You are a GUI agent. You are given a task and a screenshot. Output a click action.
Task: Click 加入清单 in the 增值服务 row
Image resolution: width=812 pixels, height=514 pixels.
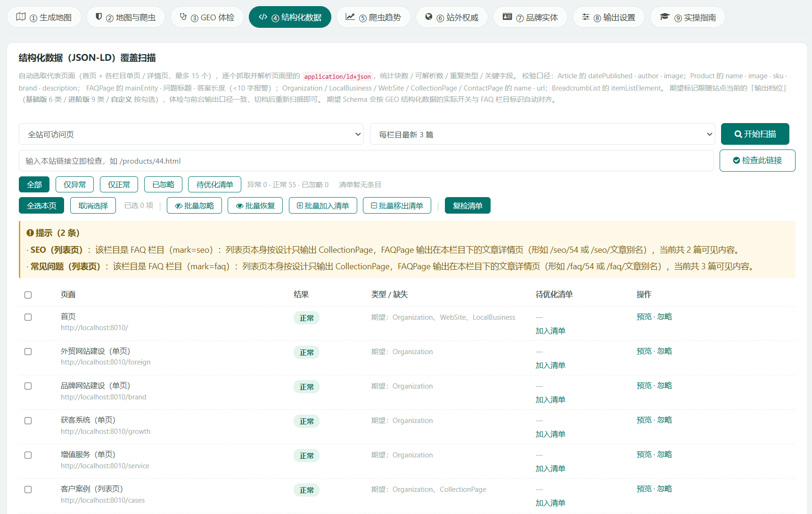click(x=550, y=469)
